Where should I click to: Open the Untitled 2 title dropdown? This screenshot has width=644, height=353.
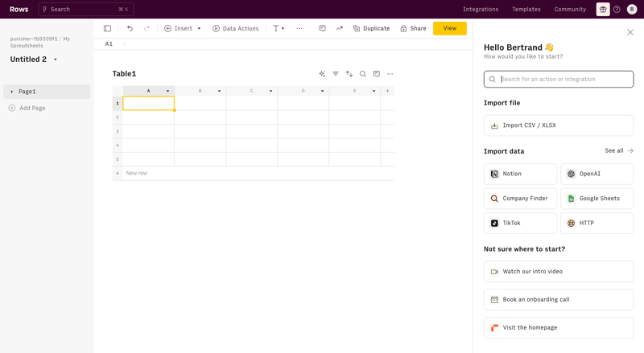56,60
